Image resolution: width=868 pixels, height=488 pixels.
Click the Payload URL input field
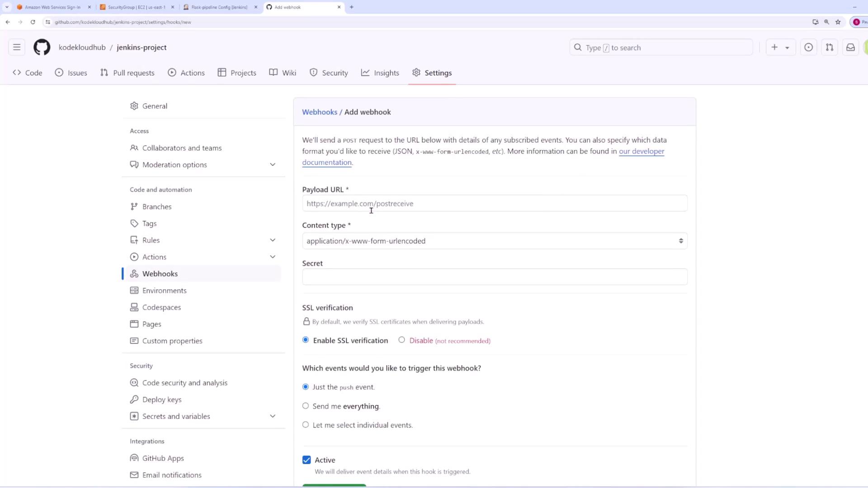[x=495, y=203]
